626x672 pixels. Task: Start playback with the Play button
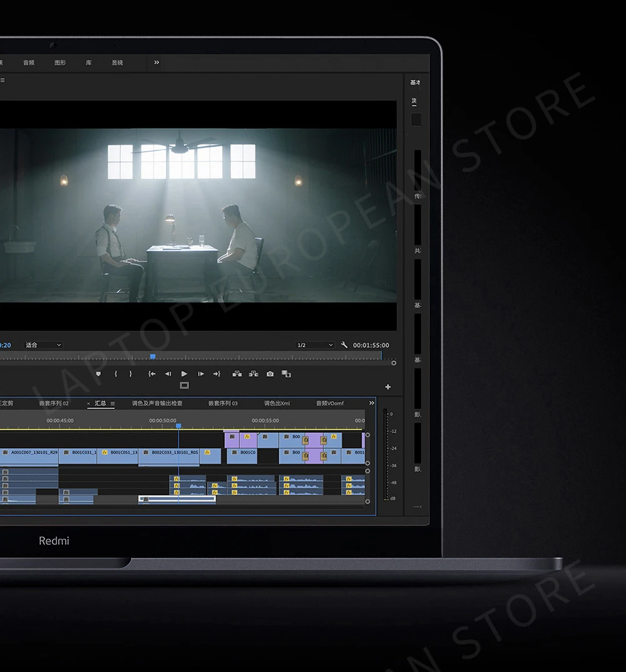(x=184, y=374)
